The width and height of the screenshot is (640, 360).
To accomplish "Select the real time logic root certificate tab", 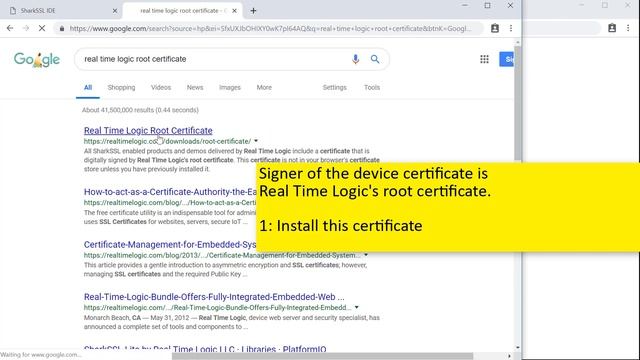I will pyautogui.click(x=183, y=11).
